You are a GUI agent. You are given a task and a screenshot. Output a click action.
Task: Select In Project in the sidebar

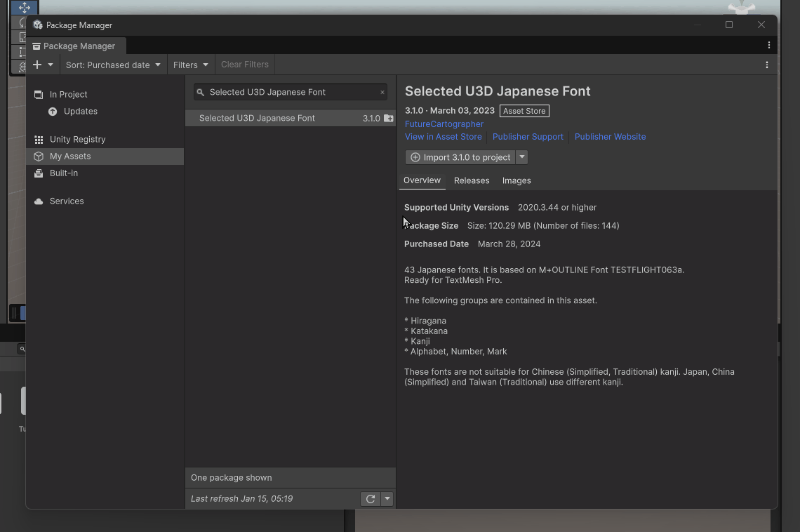pos(68,94)
